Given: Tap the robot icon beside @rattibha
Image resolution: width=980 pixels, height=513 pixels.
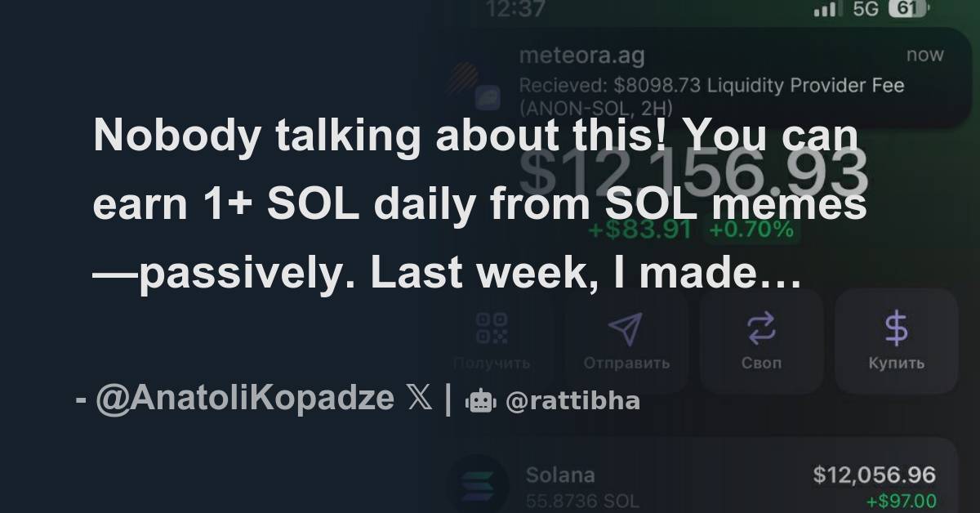Looking at the screenshot, I should (x=483, y=399).
